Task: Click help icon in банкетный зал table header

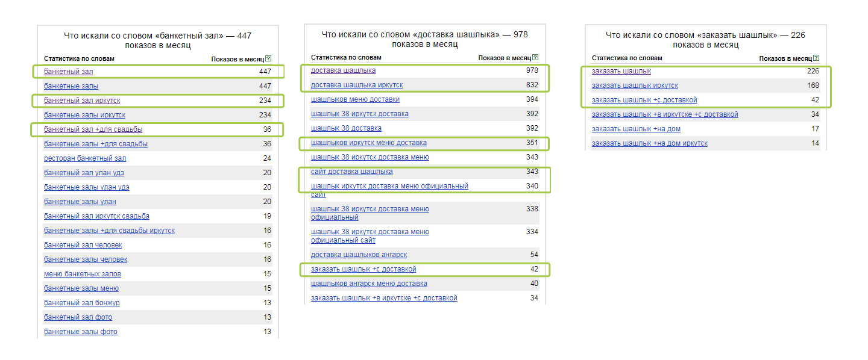Action: coord(268,59)
